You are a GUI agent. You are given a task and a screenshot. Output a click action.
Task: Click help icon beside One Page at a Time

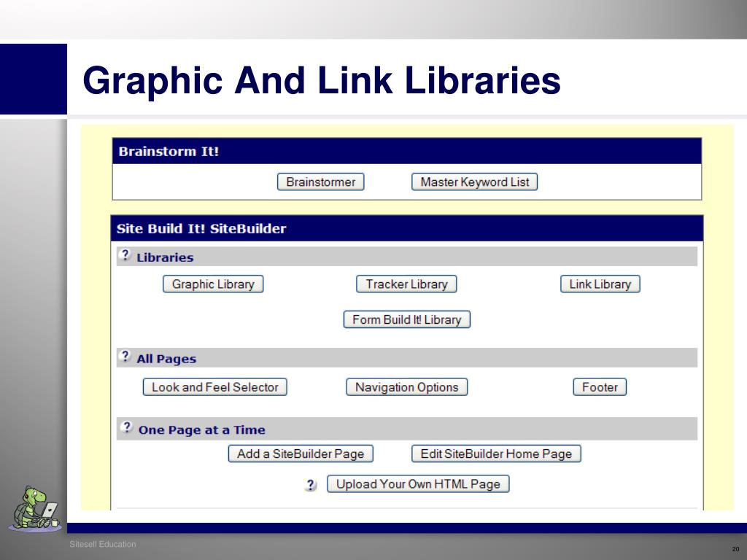126,427
